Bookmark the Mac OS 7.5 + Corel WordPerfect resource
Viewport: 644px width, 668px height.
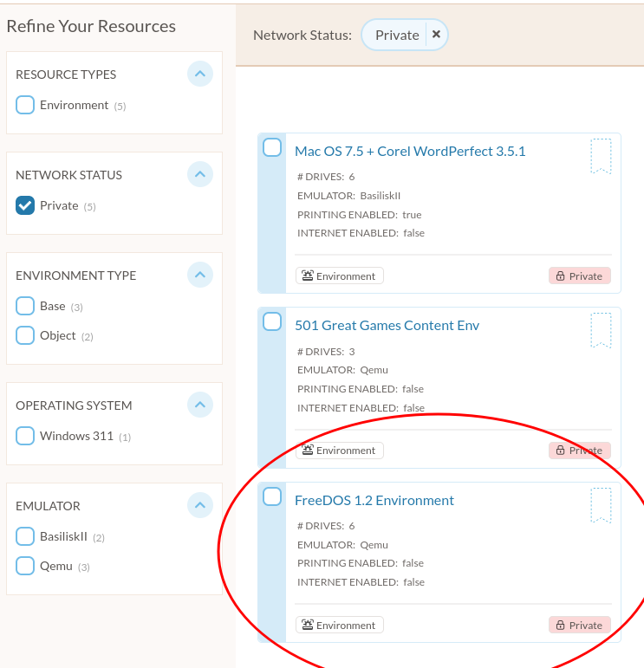[x=601, y=156]
